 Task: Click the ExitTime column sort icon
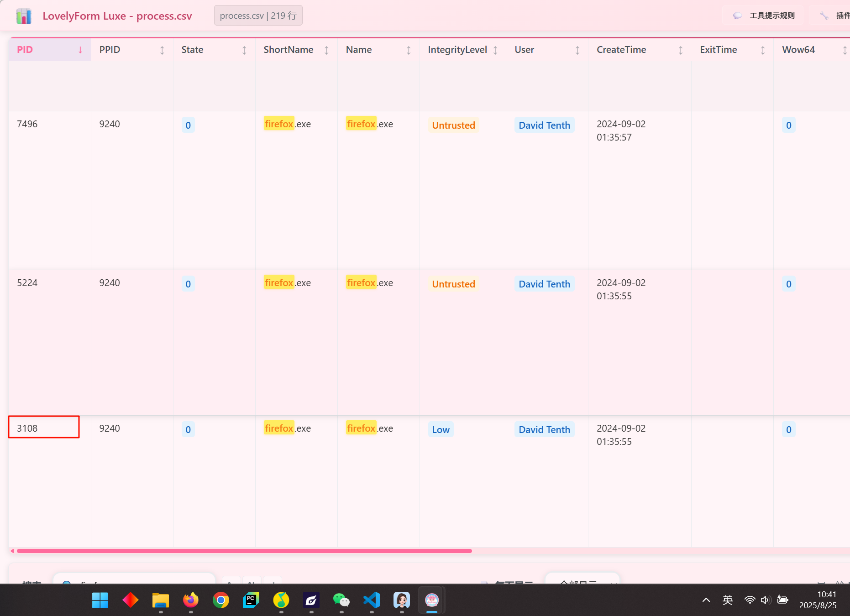click(x=763, y=50)
